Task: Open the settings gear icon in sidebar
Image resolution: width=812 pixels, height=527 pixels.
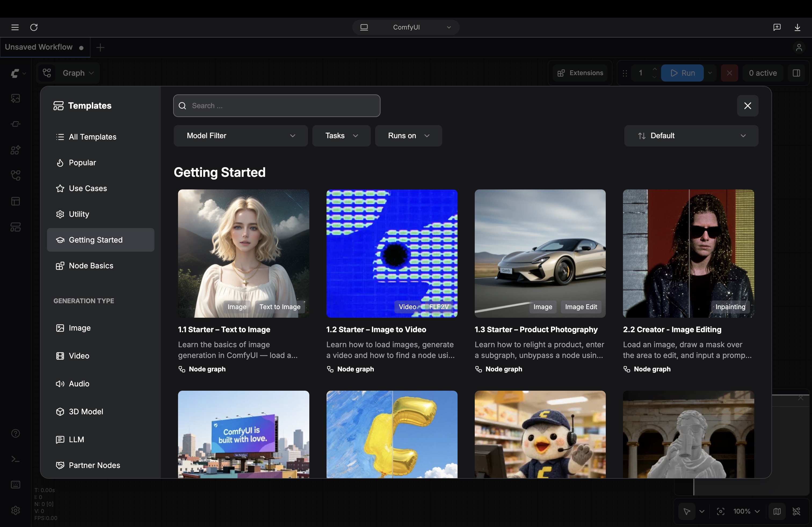Action: pyautogui.click(x=15, y=510)
